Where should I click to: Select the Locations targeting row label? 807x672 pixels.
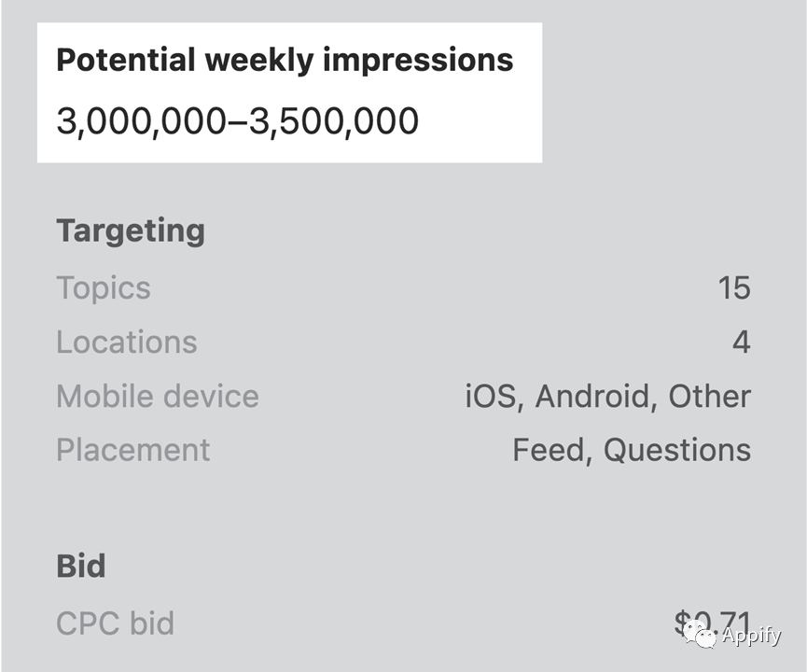click(127, 342)
